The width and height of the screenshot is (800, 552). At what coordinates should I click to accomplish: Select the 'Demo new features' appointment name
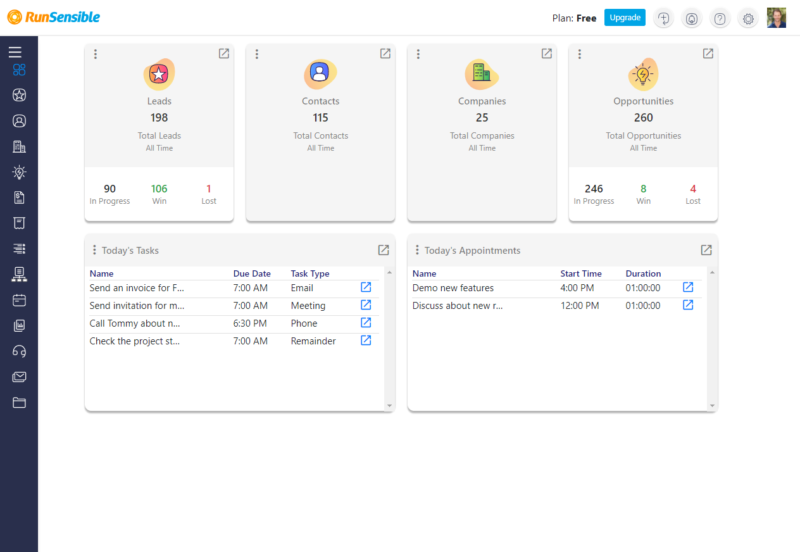pos(453,288)
